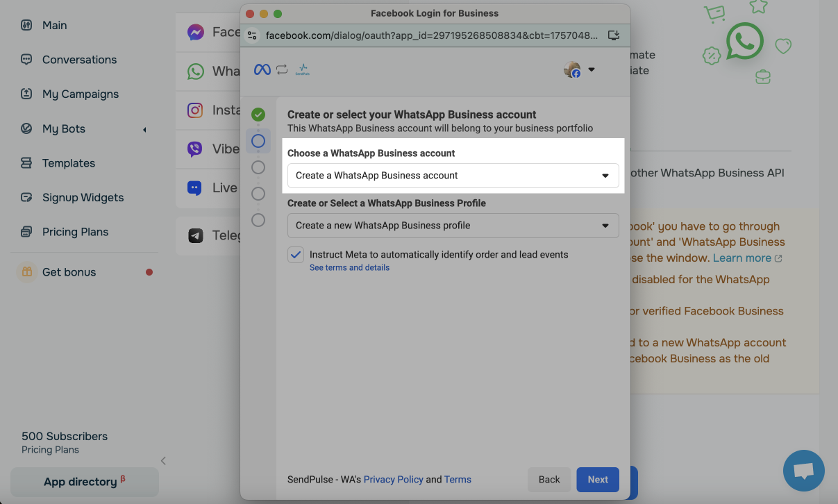The height and width of the screenshot is (504, 838).
Task: Open the Privacy Policy link
Action: tap(393, 480)
